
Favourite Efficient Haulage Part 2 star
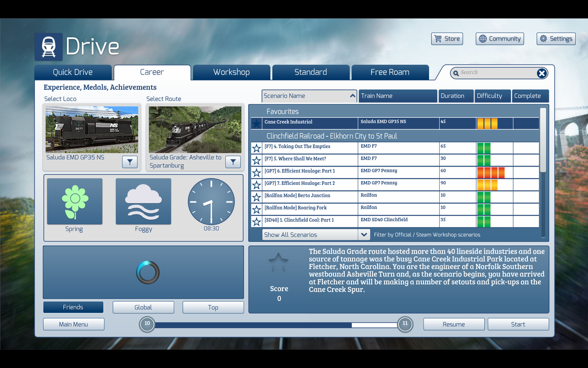[x=256, y=185]
